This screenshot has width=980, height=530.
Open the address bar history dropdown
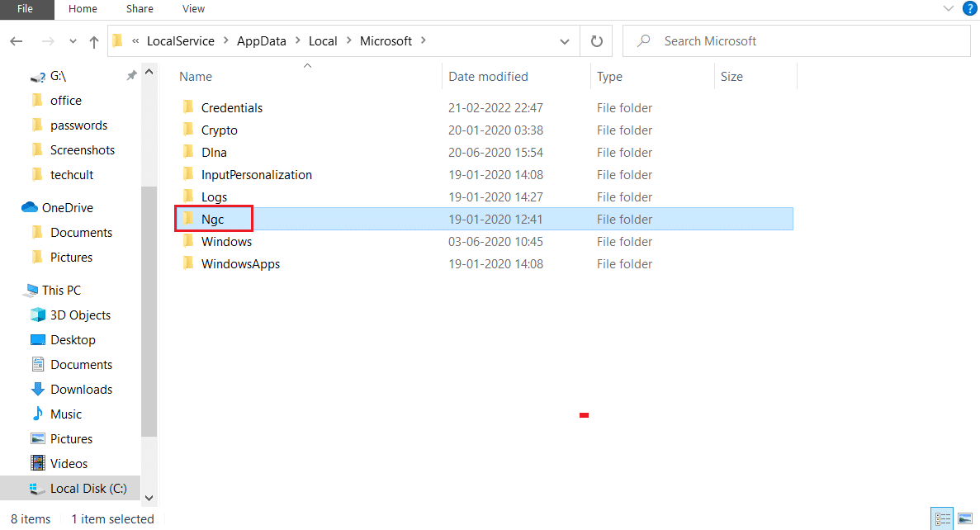click(x=565, y=42)
